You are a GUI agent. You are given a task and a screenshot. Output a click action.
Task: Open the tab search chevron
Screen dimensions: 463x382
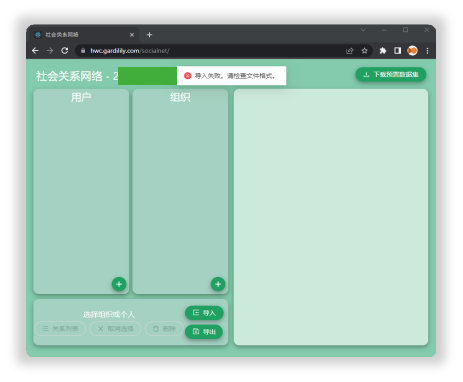(x=363, y=30)
